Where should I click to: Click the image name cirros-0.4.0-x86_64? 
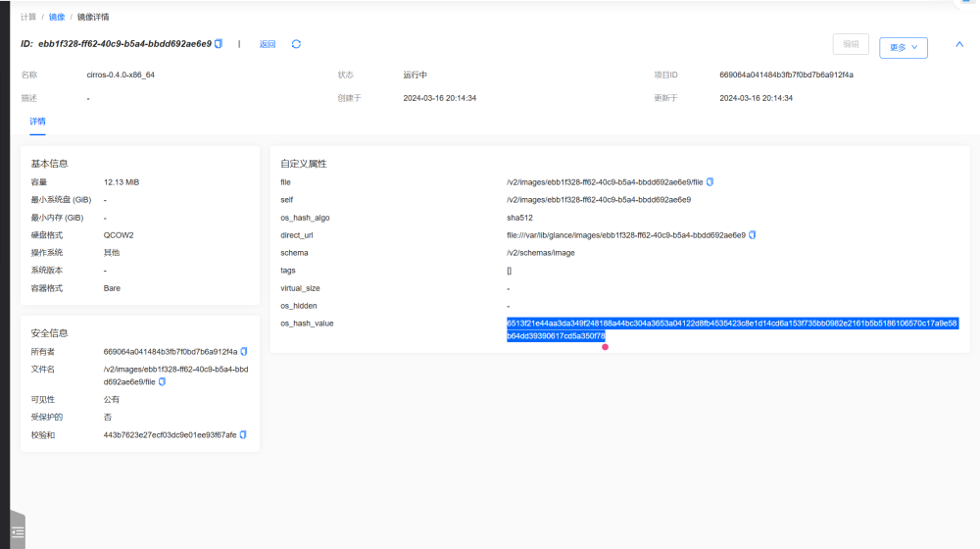(121, 75)
